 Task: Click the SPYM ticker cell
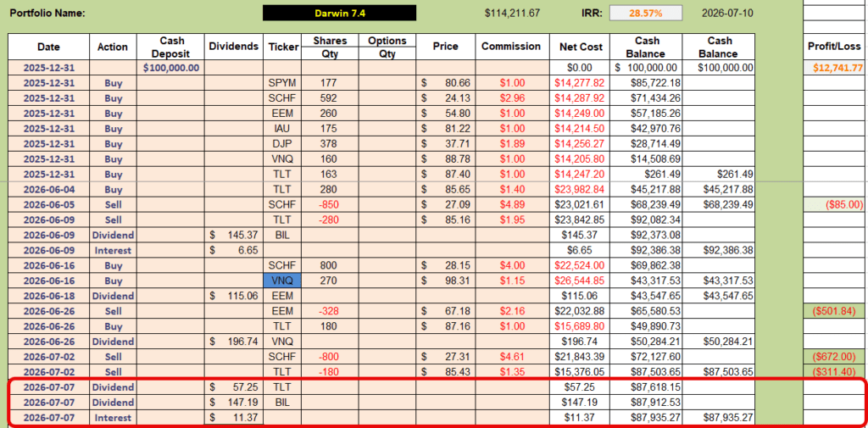[283, 83]
